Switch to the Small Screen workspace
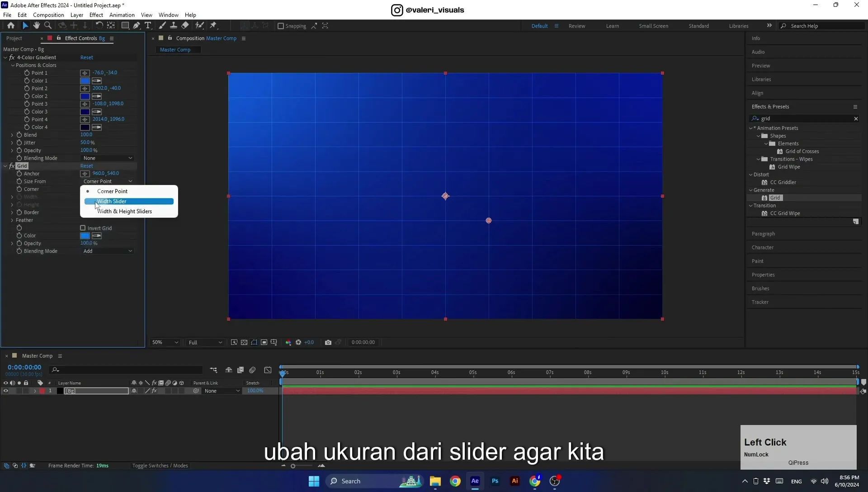Image resolution: width=868 pixels, height=492 pixels. (x=653, y=26)
